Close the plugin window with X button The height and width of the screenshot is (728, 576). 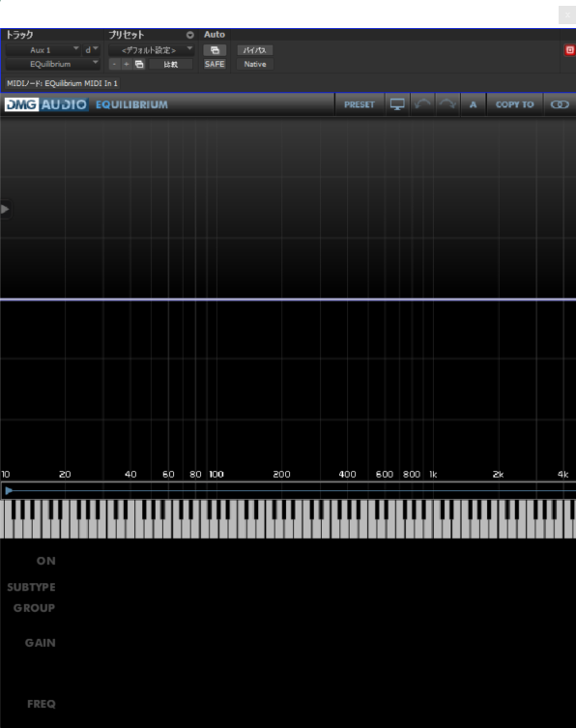[x=567, y=15]
